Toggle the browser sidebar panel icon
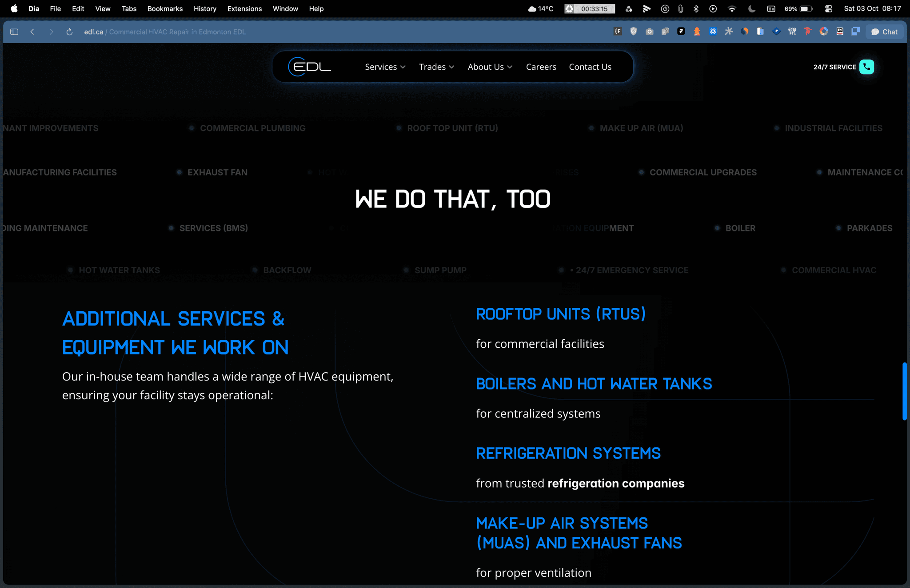910x588 pixels. coord(14,32)
